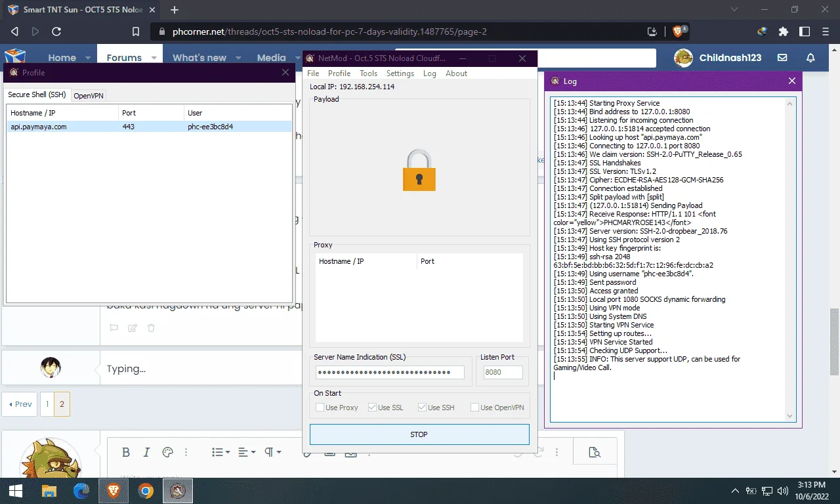Viewport: 840px width, 504px height.
Task: Toggle the browser sidebar panel icon
Action: click(x=805, y=31)
